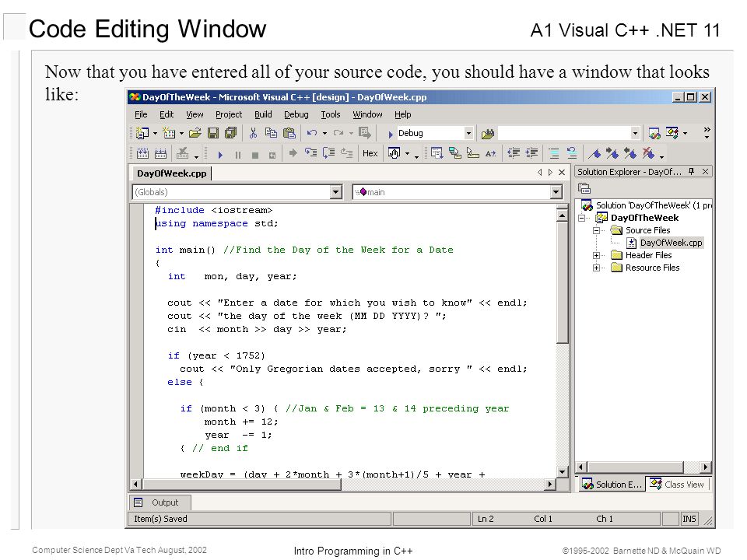Switch to the Solution Explorer bottom tab

(612, 485)
